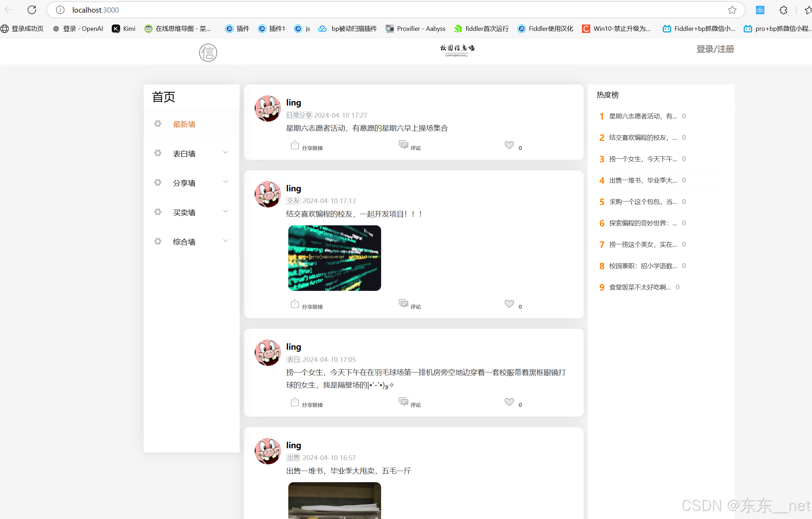Open the 综合墙 menu item
Image resolution: width=812 pixels, height=519 pixels.
(184, 242)
